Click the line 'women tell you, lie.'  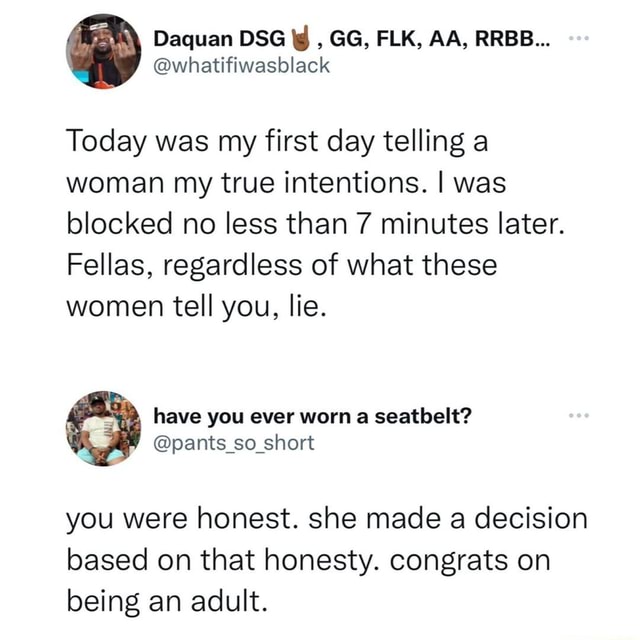pyautogui.click(x=197, y=307)
